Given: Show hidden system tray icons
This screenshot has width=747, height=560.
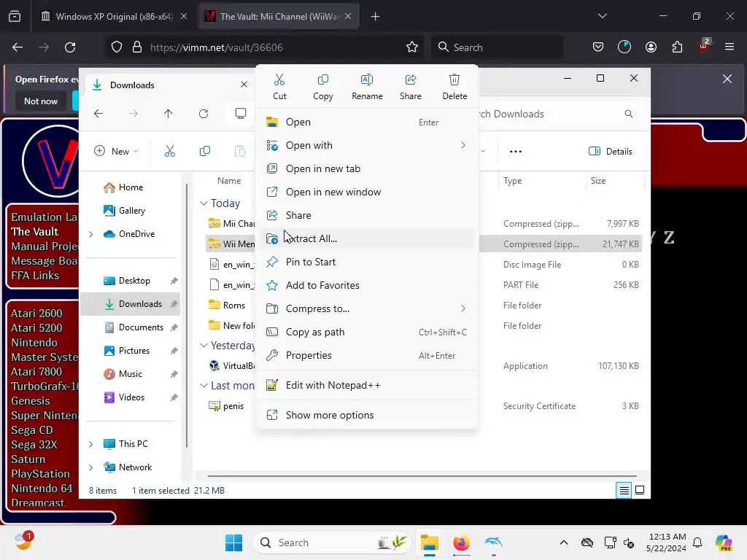Looking at the screenshot, I should pos(564,542).
